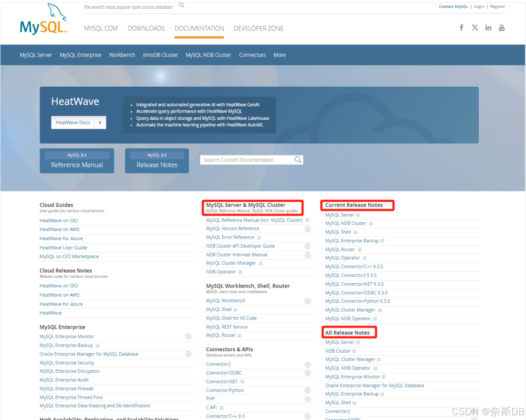Click HeatWave Docs button
Screen dimensions: 526x420
pos(73,123)
